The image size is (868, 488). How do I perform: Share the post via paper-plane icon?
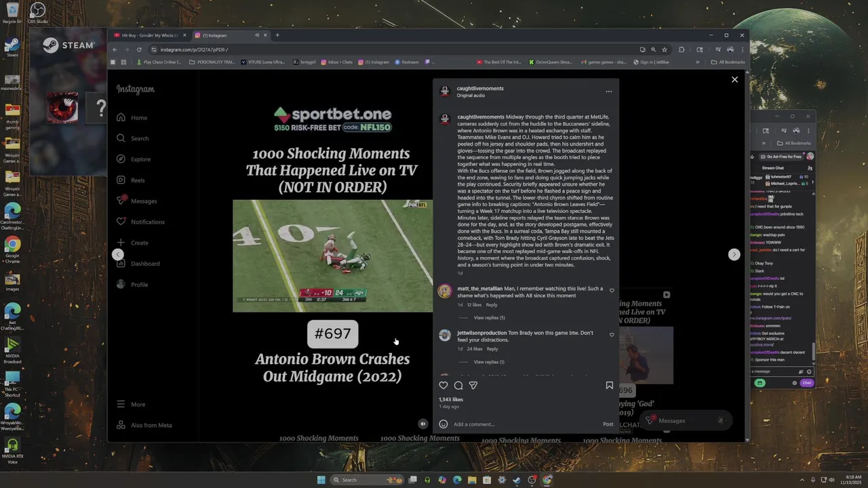pos(473,385)
